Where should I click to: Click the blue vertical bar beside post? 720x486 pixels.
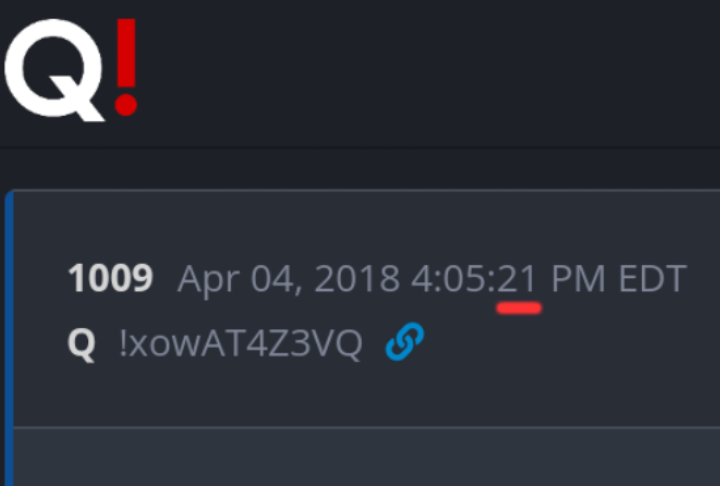tap(9, 338)
